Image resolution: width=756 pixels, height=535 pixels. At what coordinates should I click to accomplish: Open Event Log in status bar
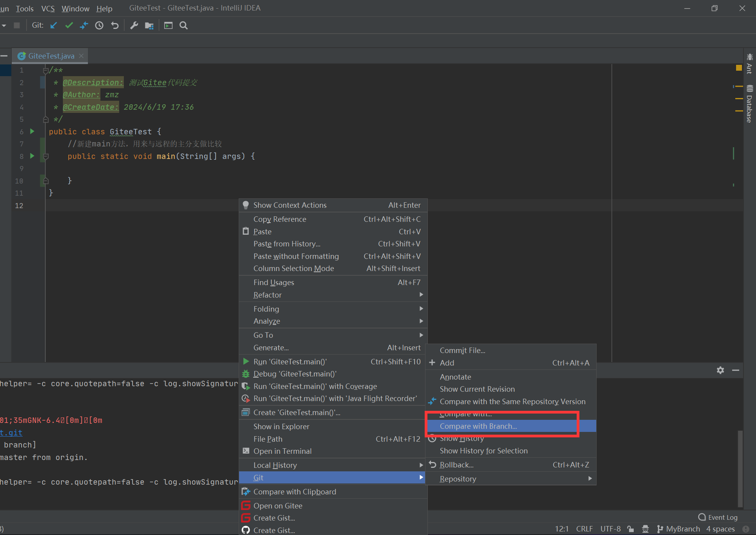718,517
